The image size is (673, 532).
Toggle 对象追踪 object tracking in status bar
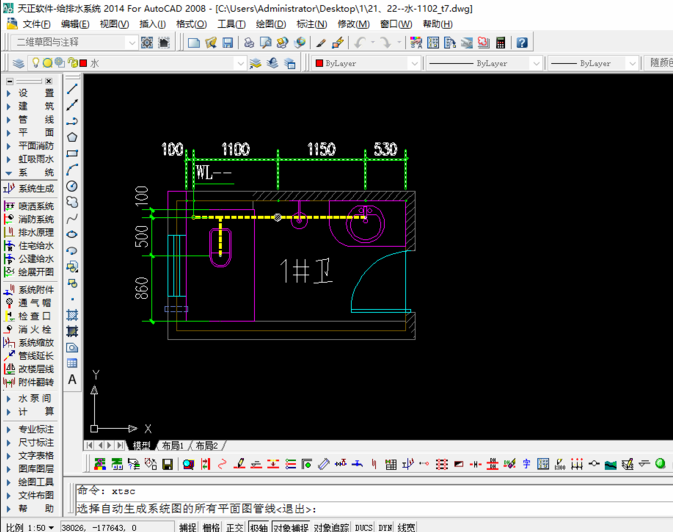click(331, 527)
